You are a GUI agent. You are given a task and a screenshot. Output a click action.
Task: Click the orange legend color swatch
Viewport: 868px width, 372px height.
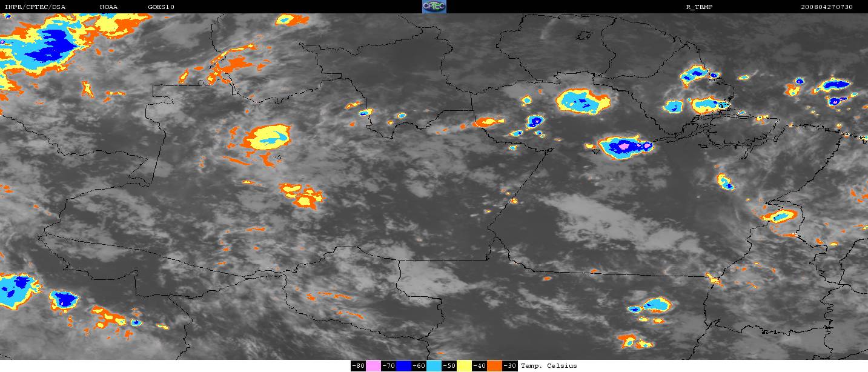tap(495, 365)
